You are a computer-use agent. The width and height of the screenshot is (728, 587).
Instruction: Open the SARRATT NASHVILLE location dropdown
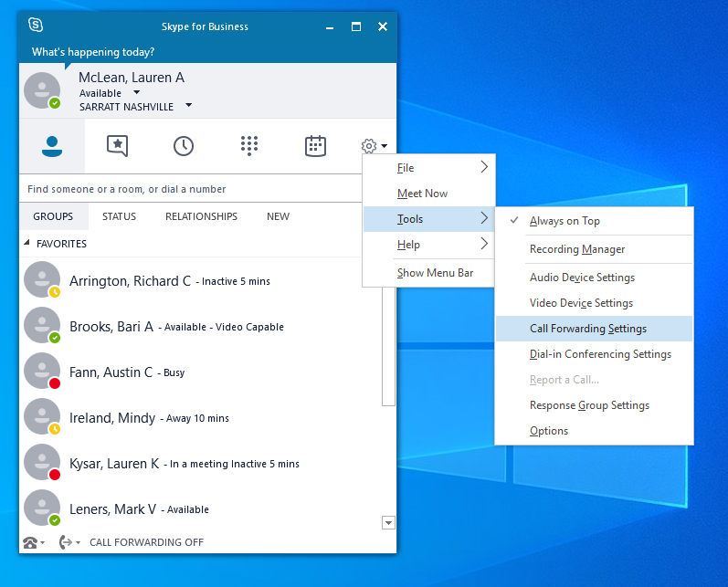click(189, 106)
